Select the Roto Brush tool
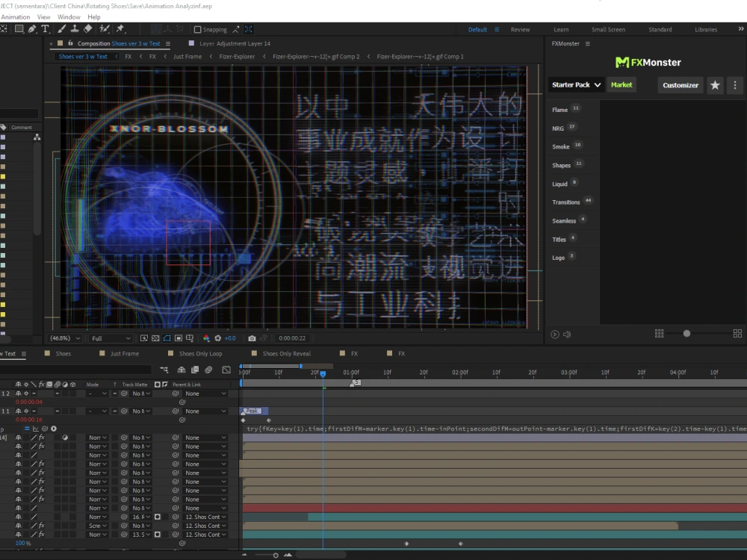The image size is (747, 560). 104,28
